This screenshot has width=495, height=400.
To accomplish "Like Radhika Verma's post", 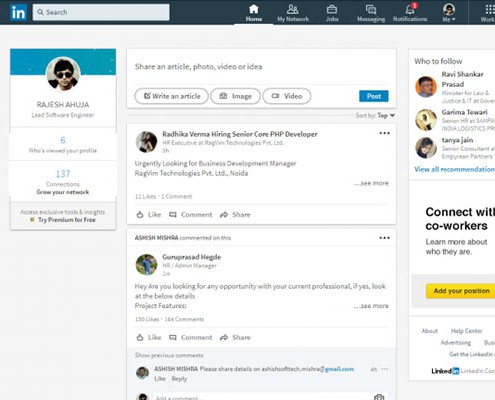I will pos(149,215).
